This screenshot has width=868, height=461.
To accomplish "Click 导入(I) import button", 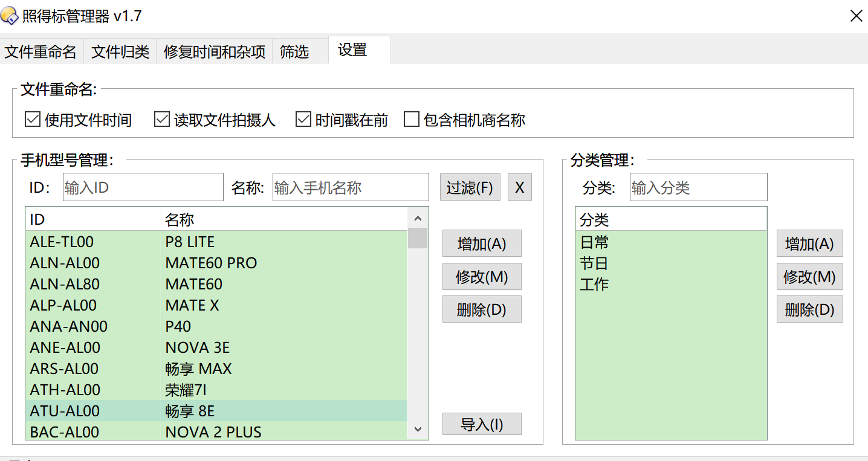I will [x=481, y=424].
